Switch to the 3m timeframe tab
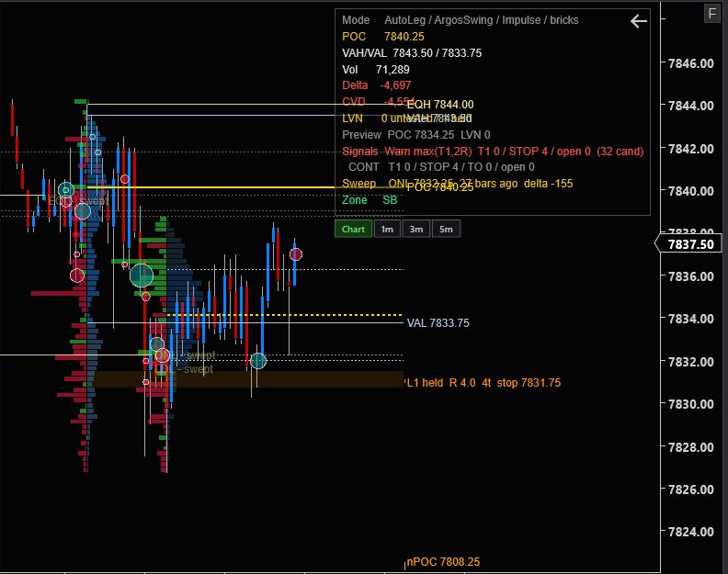The image size is (728, 574). (x=416, y=230)
